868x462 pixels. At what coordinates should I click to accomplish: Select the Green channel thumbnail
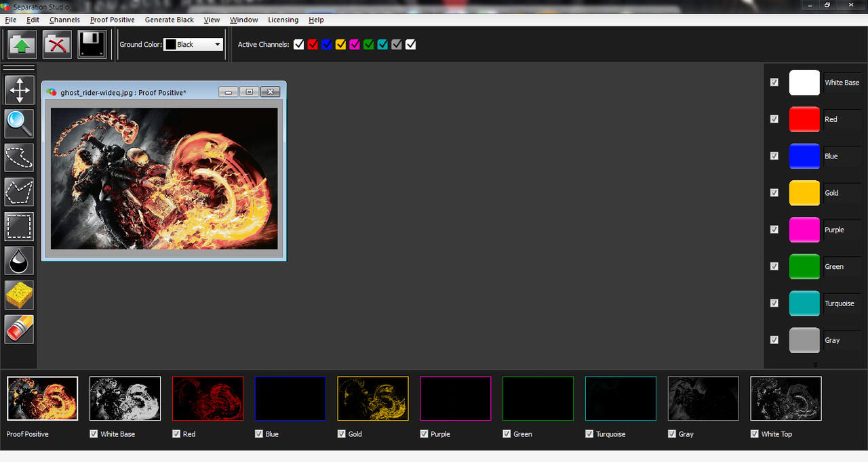pyautogui.click(x=538, y=398)
